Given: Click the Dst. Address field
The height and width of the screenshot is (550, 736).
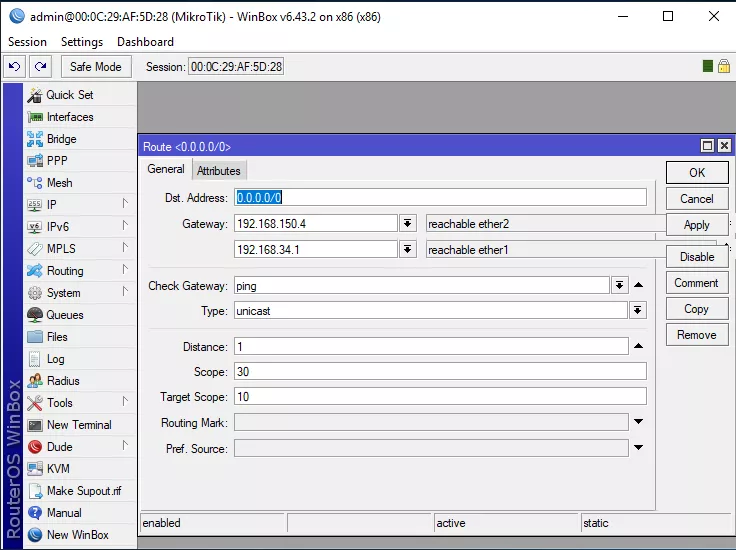Looking at the screenshot, I should point(440,198).
